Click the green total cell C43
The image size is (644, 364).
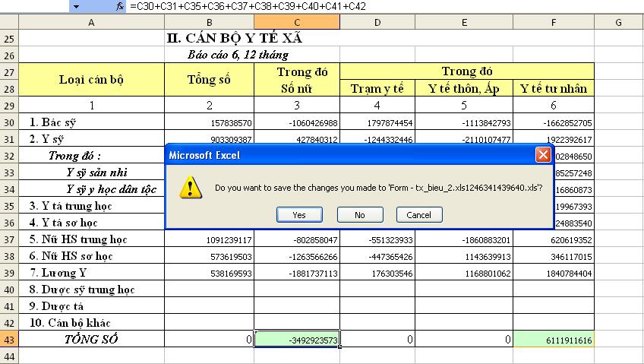tap(296, 340)
